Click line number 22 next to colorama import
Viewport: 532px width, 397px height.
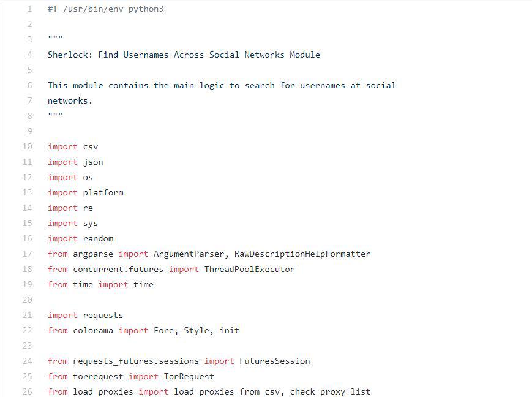pos(27,331)
